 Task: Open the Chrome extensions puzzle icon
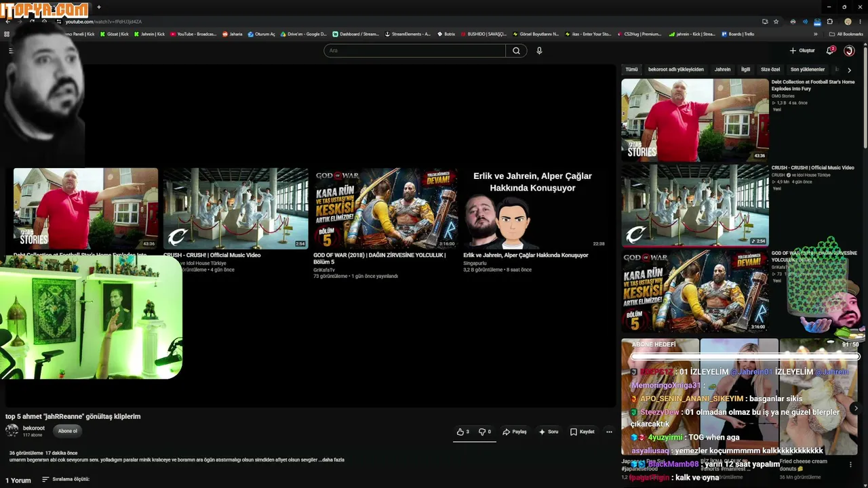point(829,22)
